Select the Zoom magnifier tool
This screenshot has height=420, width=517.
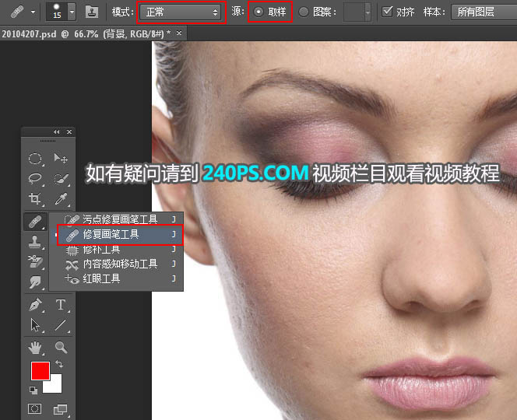(61, 348)
